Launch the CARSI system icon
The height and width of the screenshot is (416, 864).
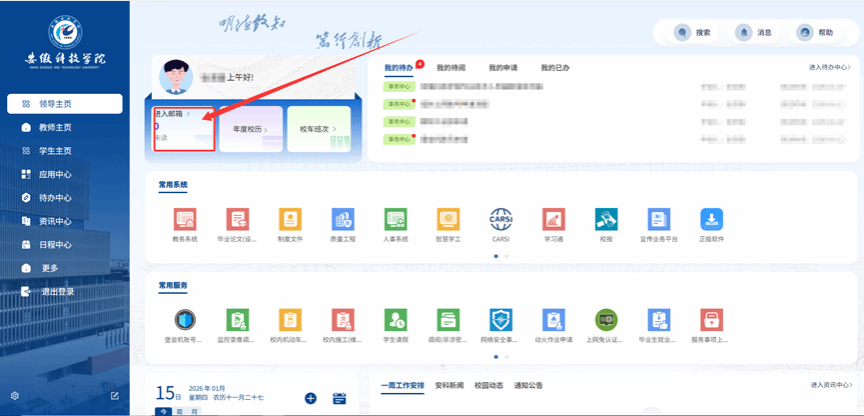pyautogui.click(x=500, y=220)
